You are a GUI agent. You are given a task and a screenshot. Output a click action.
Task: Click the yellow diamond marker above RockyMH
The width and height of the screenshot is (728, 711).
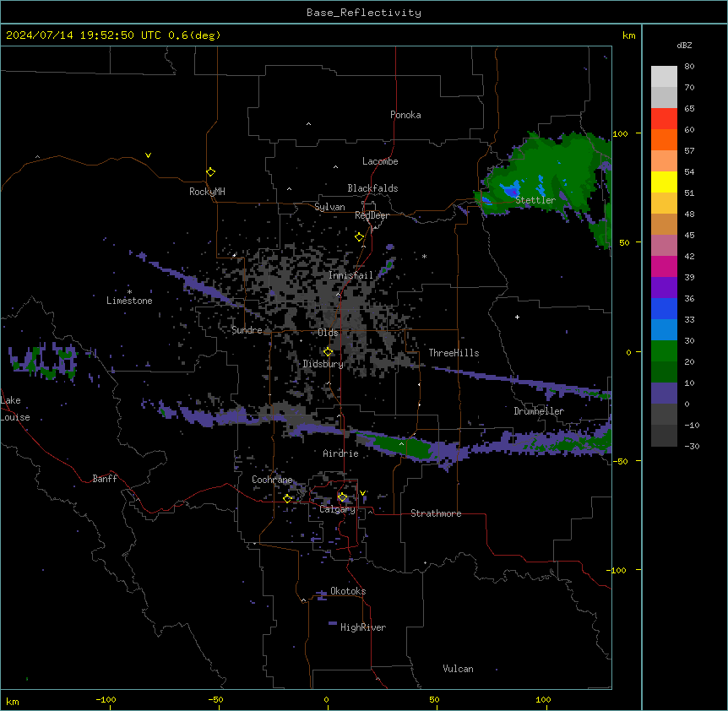[x=210, y=172]
